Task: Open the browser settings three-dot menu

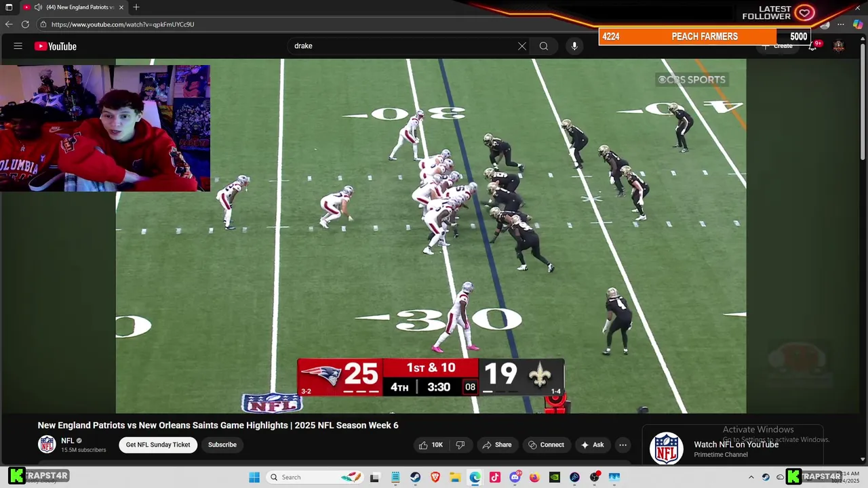Action: pos(841,24)
